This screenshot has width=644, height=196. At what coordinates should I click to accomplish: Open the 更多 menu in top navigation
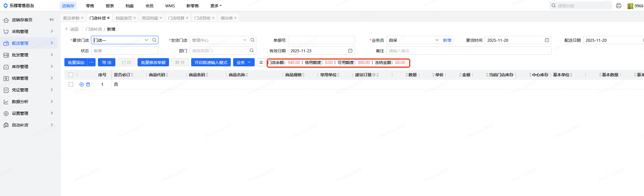[x=216, y=6]
